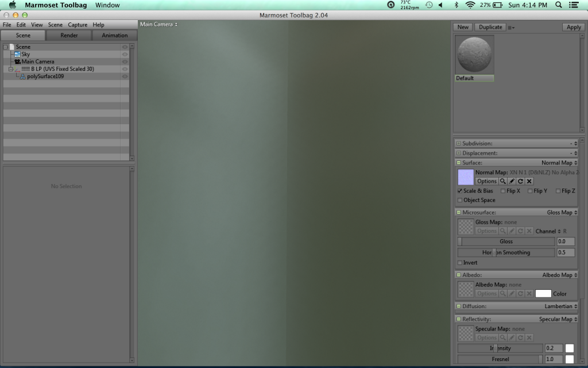Viewport: 588px width, 368px height.
Task: Hide the Sky with its eye toggle
Action: 125,54
